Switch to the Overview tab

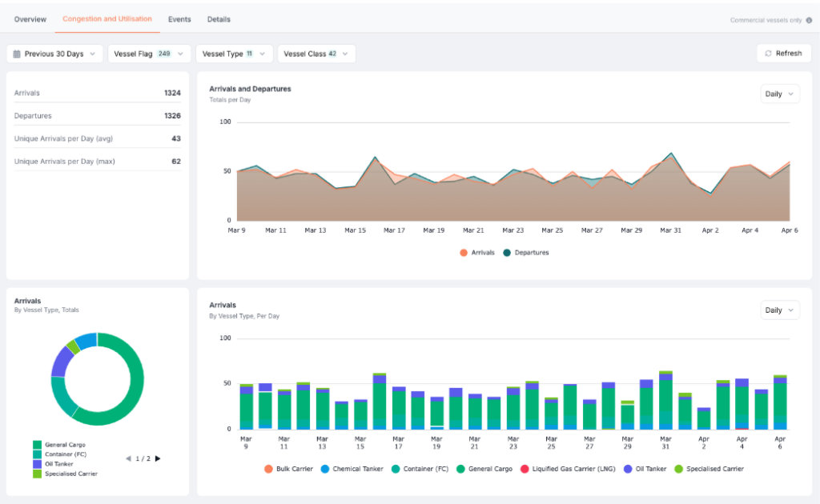click(30, 19)
